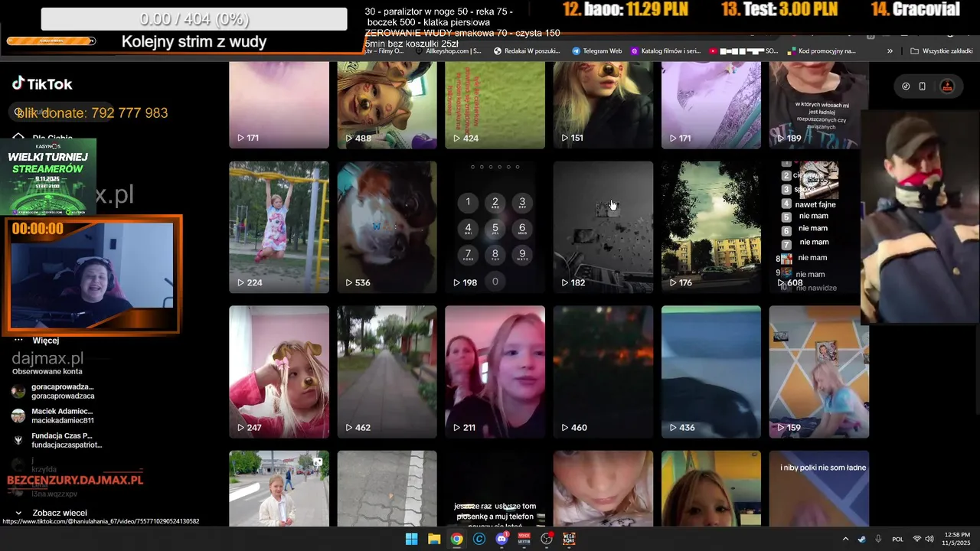
Task: Open Maciek Adamiec followed account
Action: 53,416
